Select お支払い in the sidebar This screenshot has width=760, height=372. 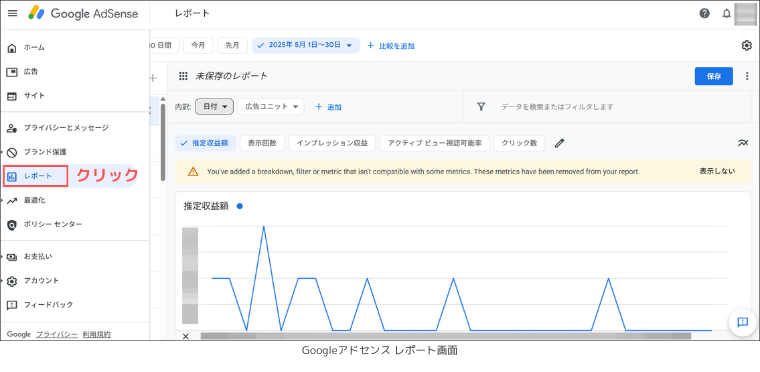click(x=38, y=257)
